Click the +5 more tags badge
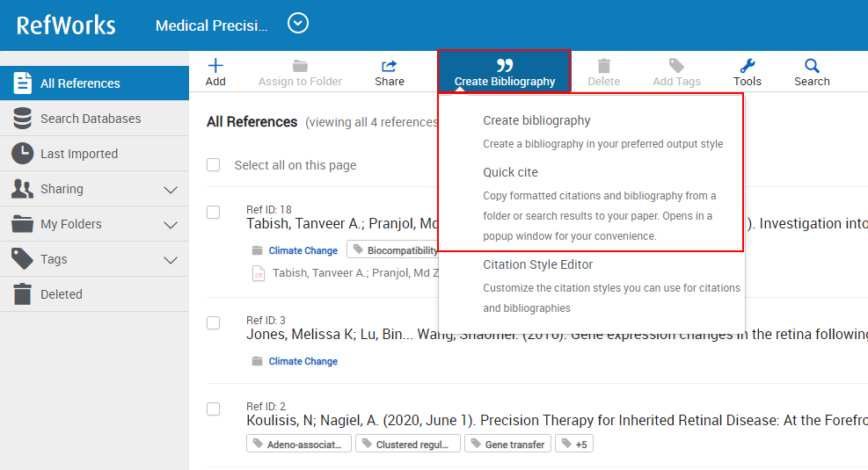868x470 pixels. pos(575,445)
